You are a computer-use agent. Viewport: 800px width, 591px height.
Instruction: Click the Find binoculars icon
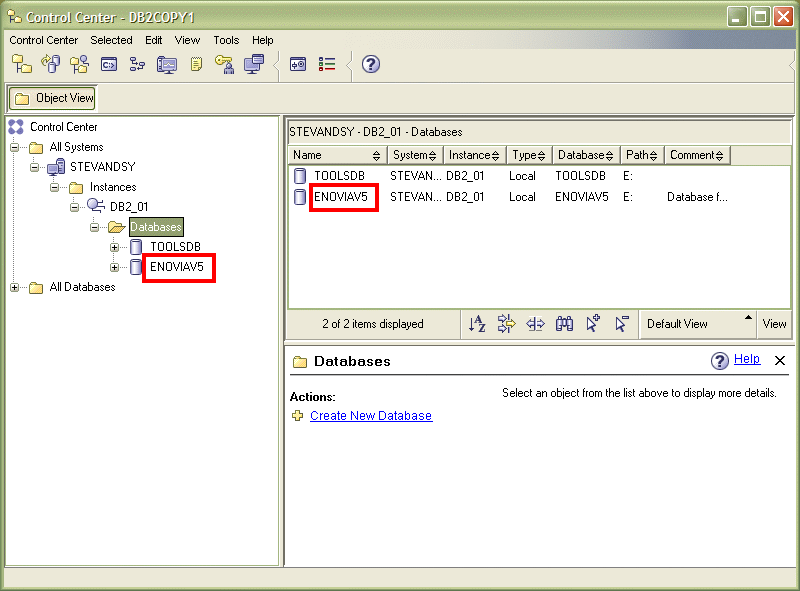(564, 324)
